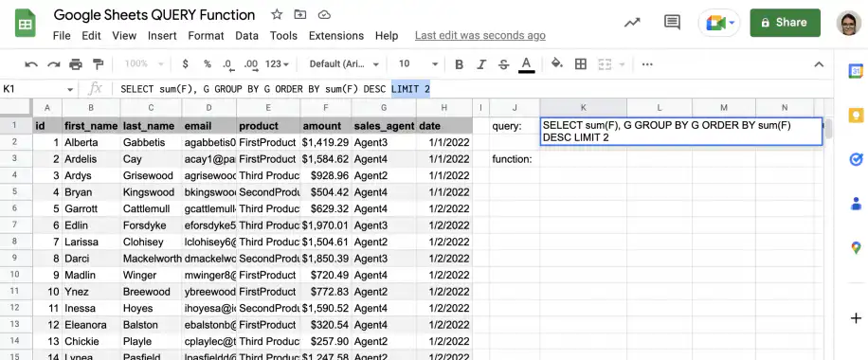This screenshot has height=360, width=868.
Task: Open the activity trend dashboard icon
Action: coord(632,23)
